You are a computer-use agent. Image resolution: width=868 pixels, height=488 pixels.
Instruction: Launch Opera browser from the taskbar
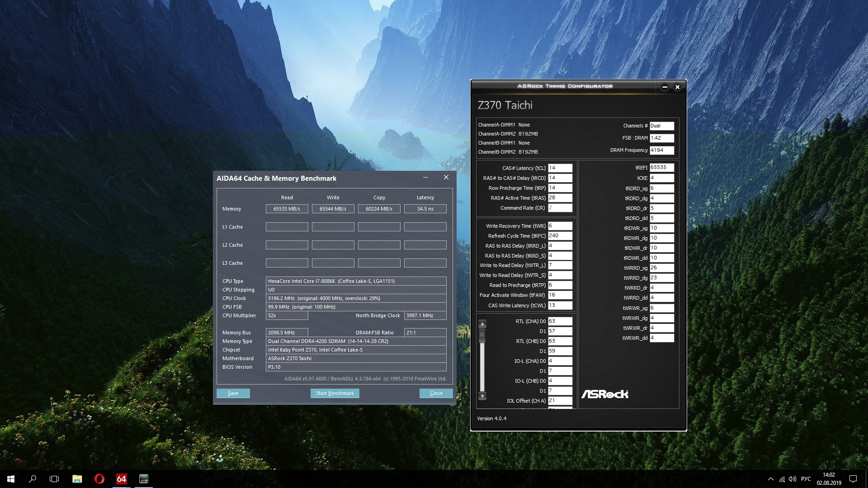coord(99,479)
